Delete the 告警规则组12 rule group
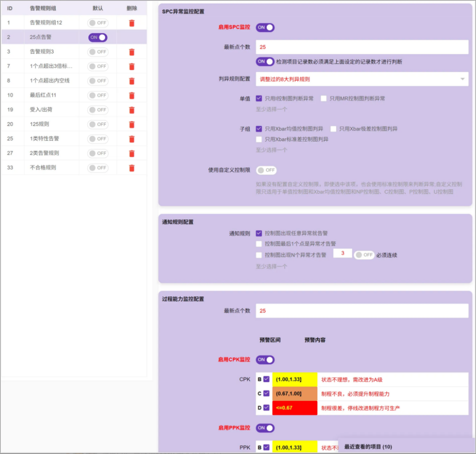The width and height of the screenshot is (476, 454). click(132, 23)
